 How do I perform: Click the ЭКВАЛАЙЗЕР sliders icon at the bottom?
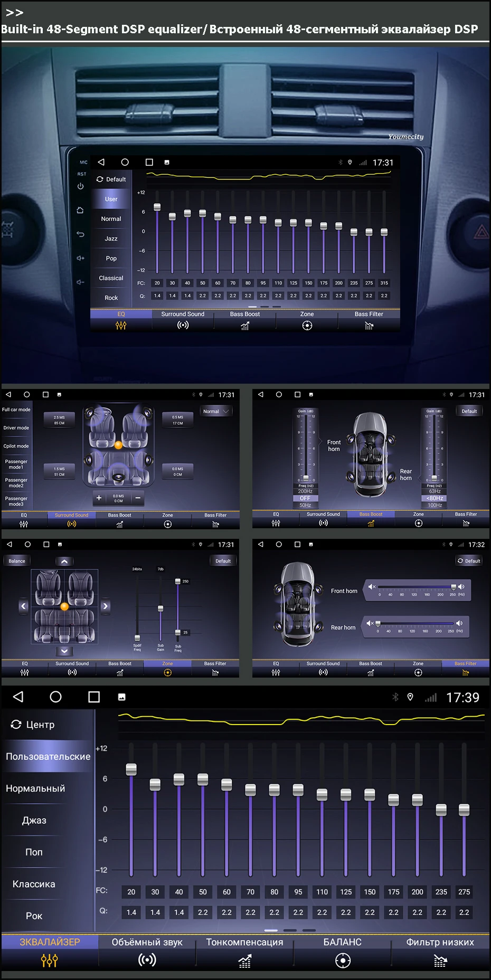pyautogui.click(x=50, y=960)
